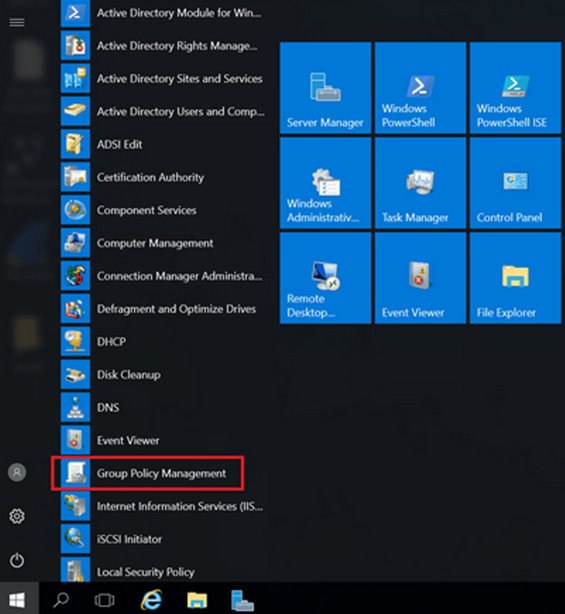Select Active Directory Users and Computers
Image resolution: width=565 pixels, height=614 pixels.
163,112
